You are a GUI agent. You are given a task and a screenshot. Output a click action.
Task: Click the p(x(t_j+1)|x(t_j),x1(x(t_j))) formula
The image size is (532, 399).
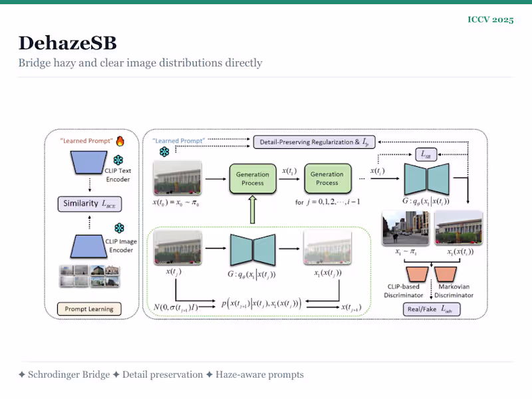[x=261, y=303]
